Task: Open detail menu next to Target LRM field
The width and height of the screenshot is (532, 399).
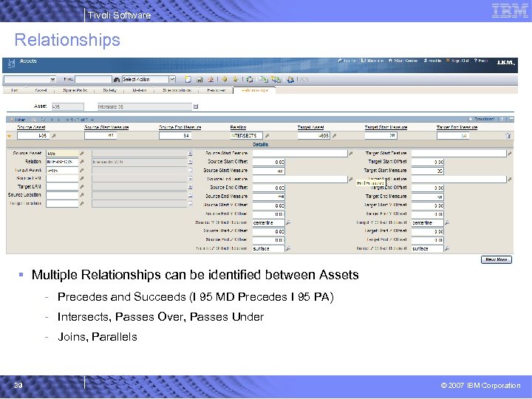Action: pos(81,187)
